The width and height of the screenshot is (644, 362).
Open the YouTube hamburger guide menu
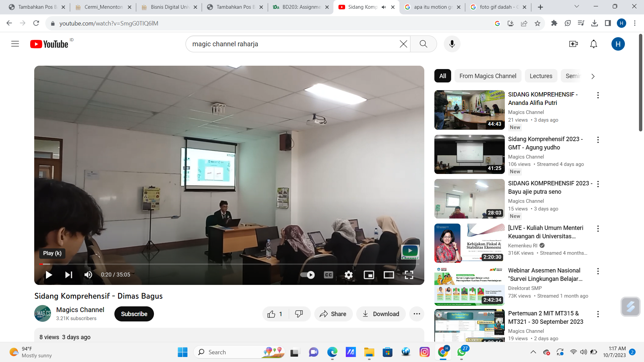pos(15,44)
